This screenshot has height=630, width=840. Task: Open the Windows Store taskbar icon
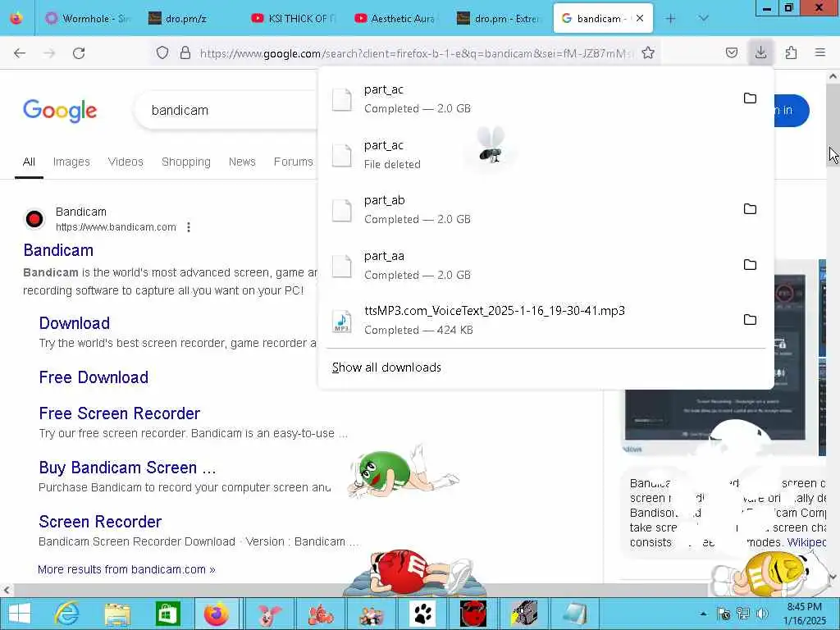click(167, 614)
